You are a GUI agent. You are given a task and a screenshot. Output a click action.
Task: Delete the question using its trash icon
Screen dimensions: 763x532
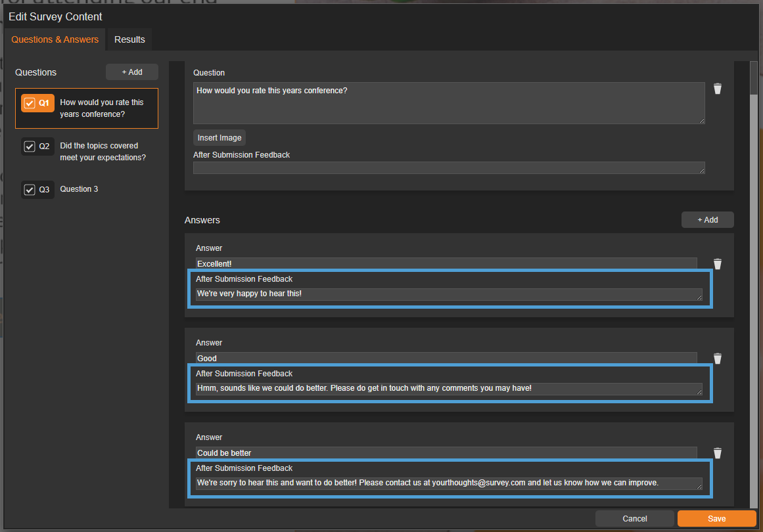click(x=718, y=89)
